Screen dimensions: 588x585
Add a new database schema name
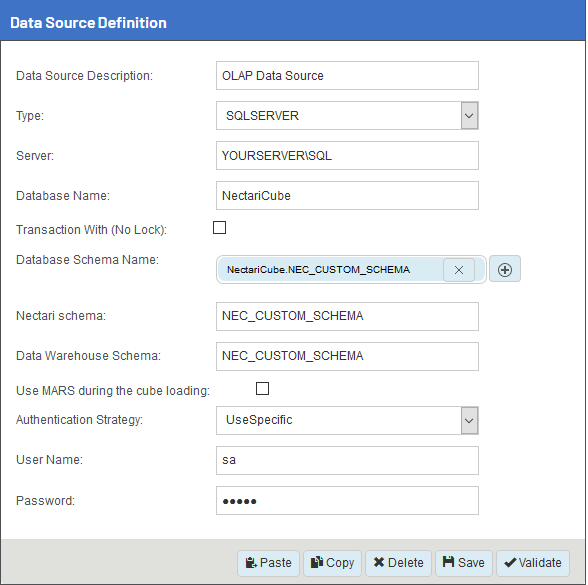tap(505, 269)
